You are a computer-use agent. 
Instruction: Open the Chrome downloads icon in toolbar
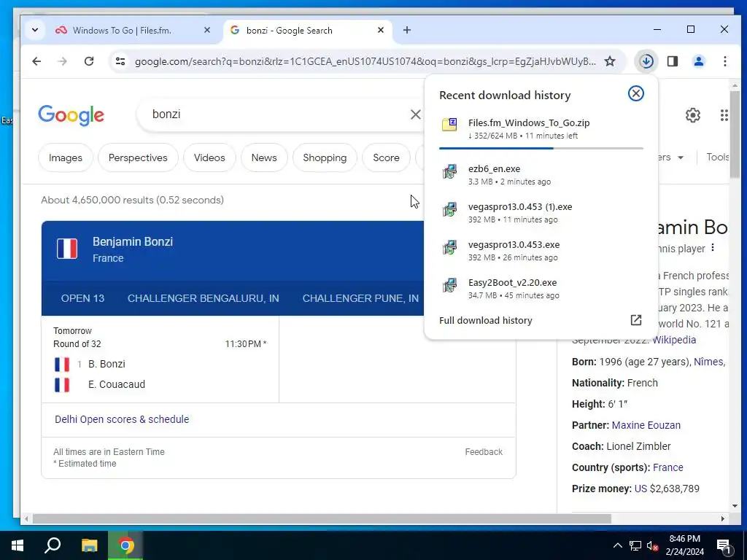646,61
